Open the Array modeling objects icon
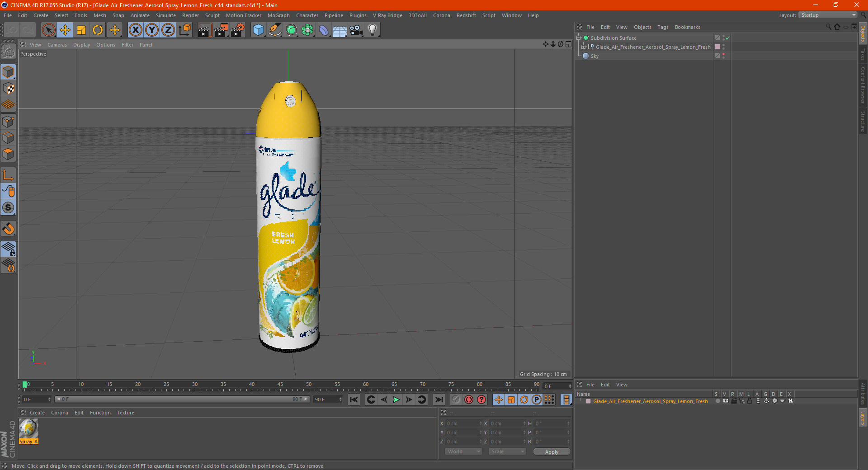This screenshot has height=470, width=868. coord(307,30)
